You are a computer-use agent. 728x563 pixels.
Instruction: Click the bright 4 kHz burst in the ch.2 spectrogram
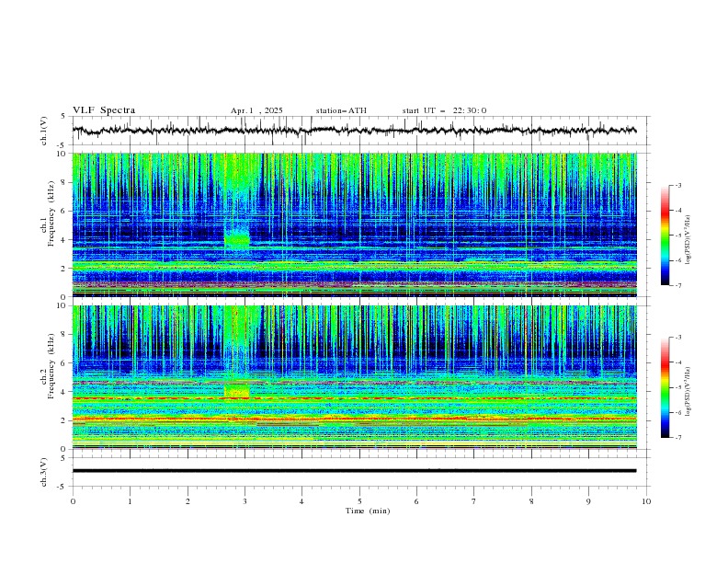[x=237, y=391]
